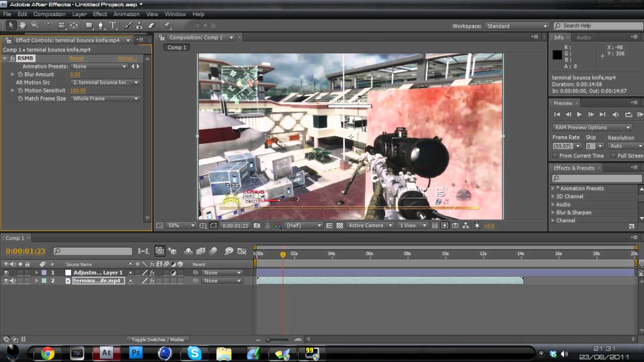Click the Brainstorm icon in the timeline
The image size is (644, 362).
[x=229, y=251]
